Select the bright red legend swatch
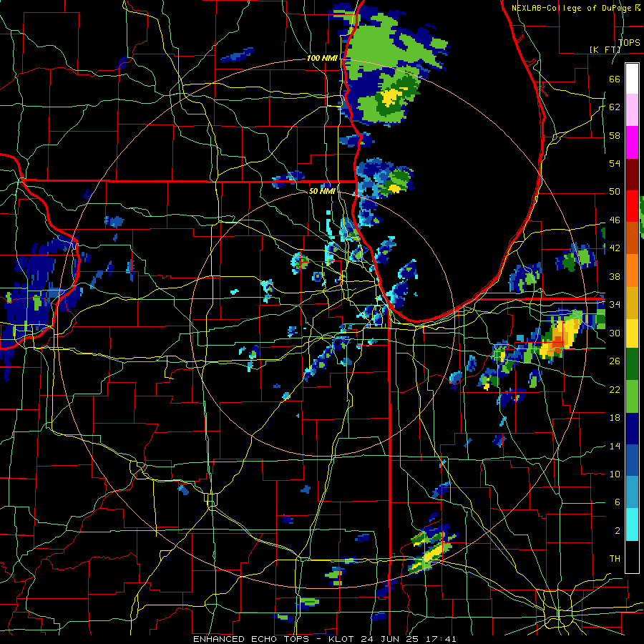Image resolution: width=644 pixels, height=644 pixels. pyautogui.click(x=632, y=206)
